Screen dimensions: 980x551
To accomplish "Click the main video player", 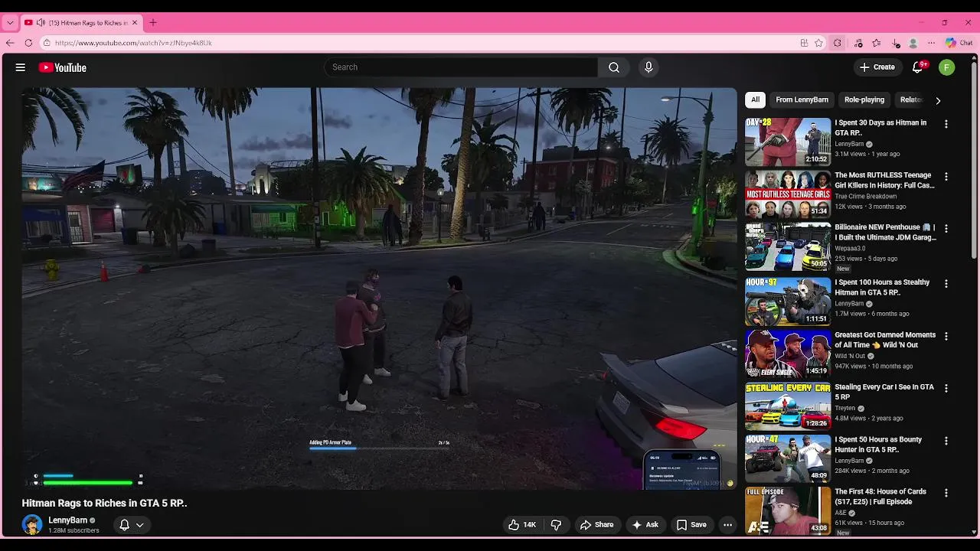I will tap(379, 289).
